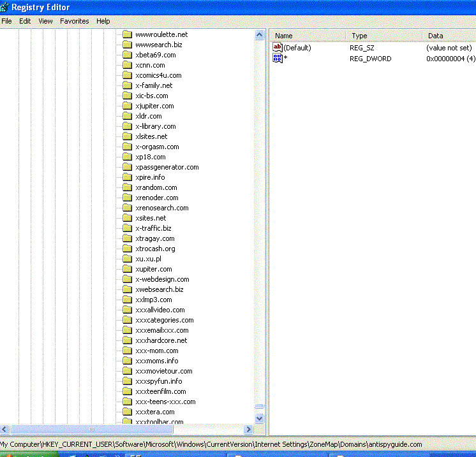The image size is (476, 457).
Task: Open the Help menu
Action: pyautogui.click(x=103, y=21)
